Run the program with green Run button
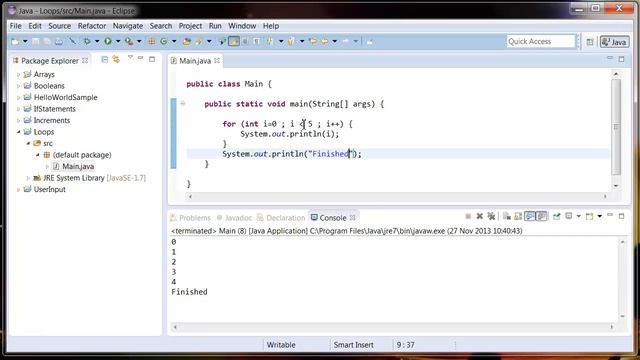This screenshot has width=640, height=360. (x=108, y=41)
